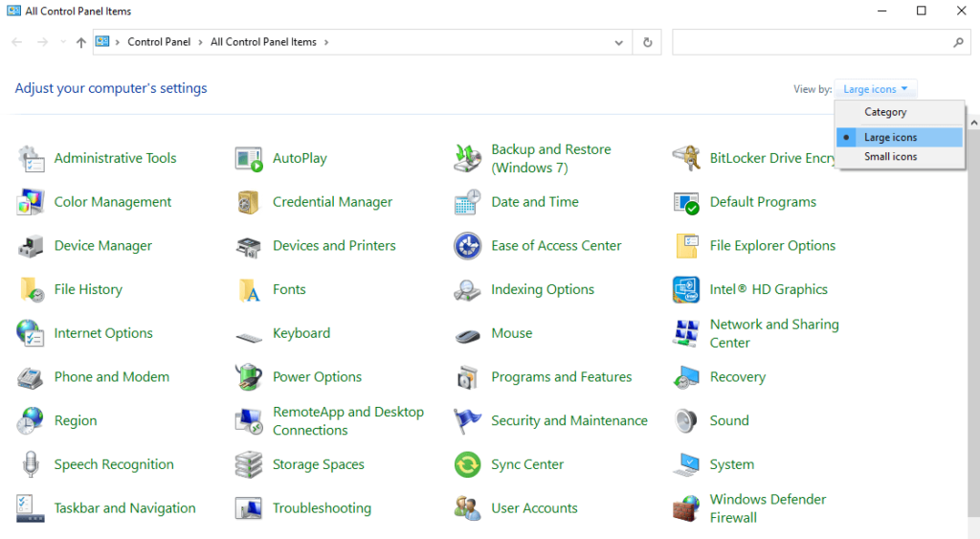Click the Credential Manager safe icon

click(249, 202)
